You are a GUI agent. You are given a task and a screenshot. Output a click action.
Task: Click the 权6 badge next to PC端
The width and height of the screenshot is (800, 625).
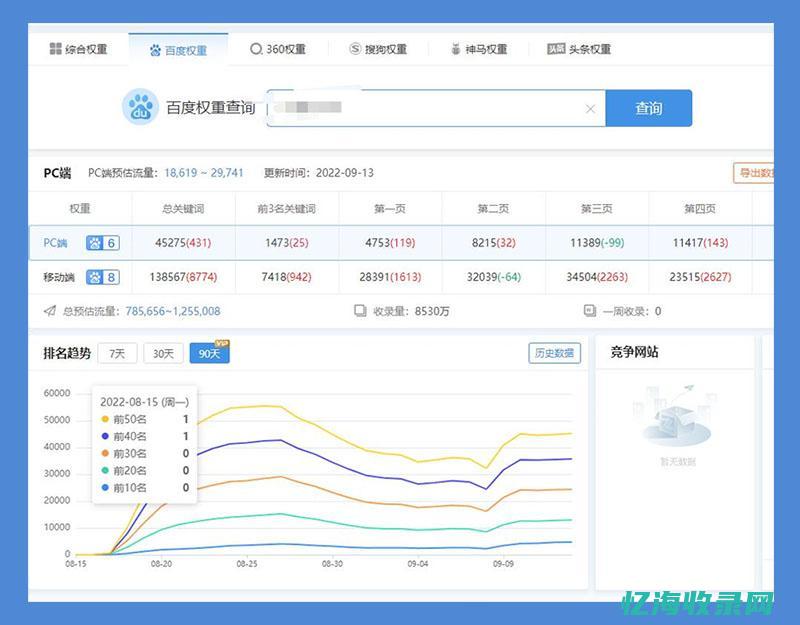(100, 240)
